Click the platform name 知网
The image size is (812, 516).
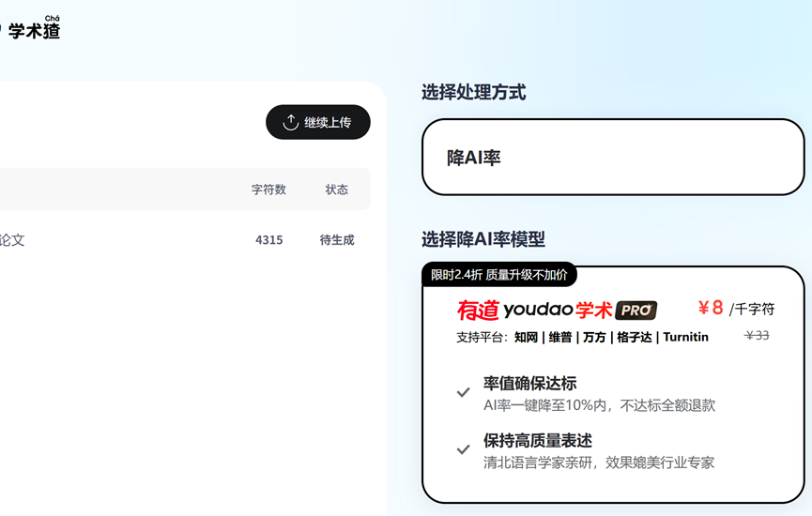pos(526,338)
